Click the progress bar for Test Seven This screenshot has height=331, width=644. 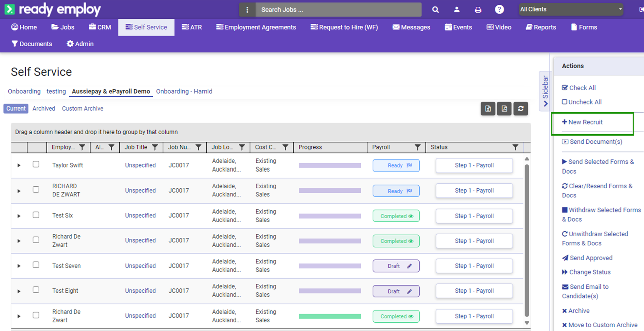point(330,266)
